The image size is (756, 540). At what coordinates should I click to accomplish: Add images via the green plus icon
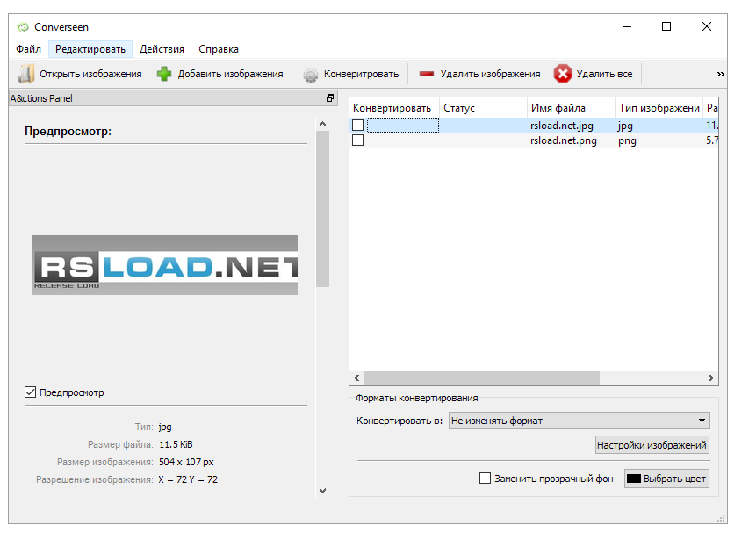(162, 74)
